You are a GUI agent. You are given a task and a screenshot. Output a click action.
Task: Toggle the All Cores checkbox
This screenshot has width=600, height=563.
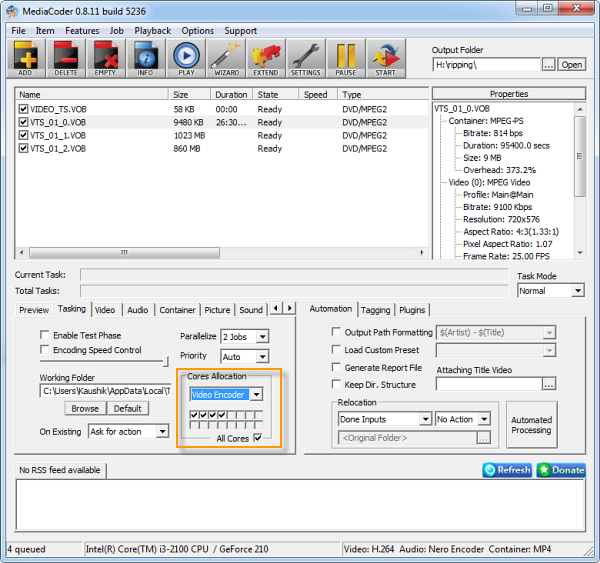point(258,438)
